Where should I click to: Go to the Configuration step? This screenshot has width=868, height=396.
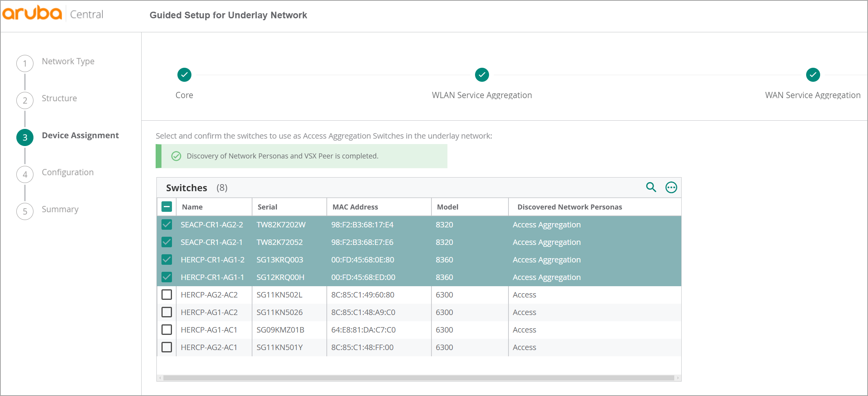(68, 172)
